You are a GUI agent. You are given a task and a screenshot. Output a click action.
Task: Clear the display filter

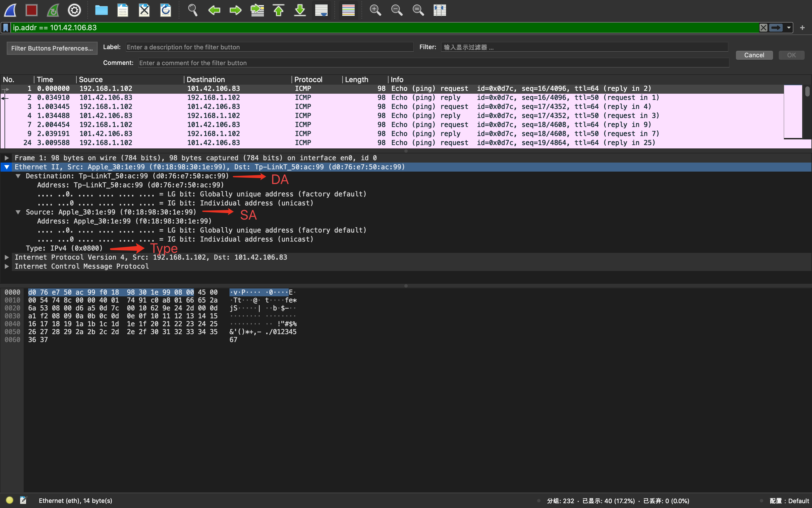[x=763, y=28]
